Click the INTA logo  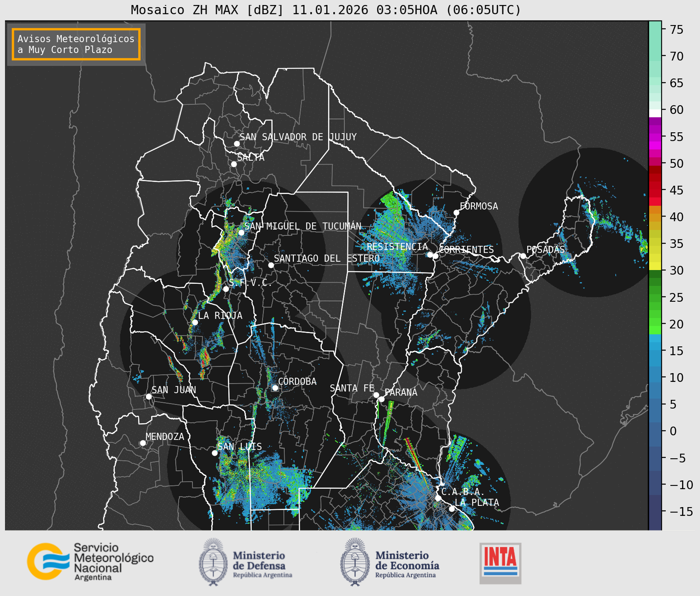point(500,563)
